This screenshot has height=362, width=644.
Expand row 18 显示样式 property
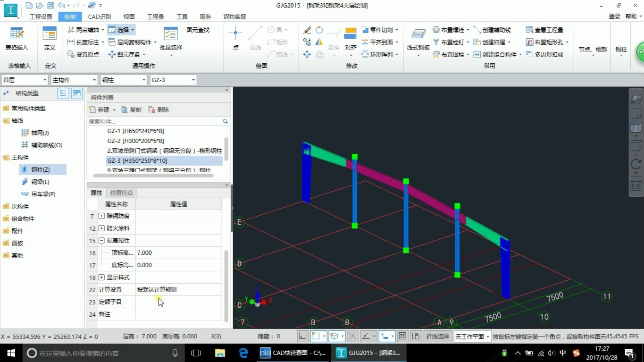point(101,278)
